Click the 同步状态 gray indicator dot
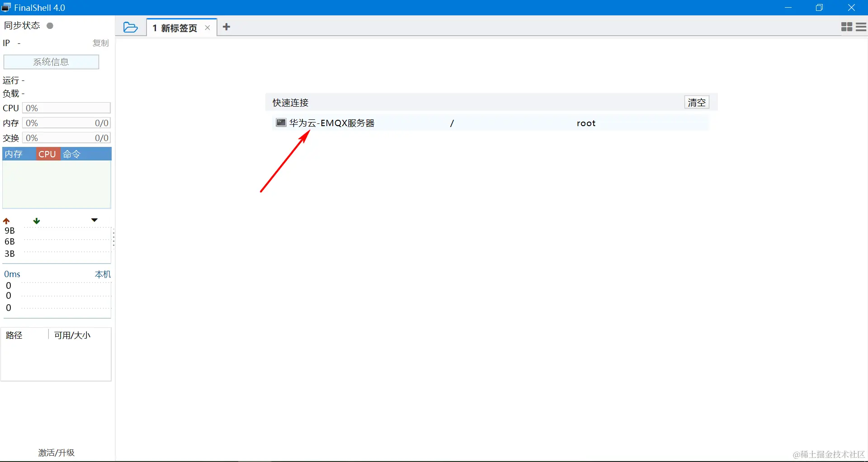 point(50,26)
